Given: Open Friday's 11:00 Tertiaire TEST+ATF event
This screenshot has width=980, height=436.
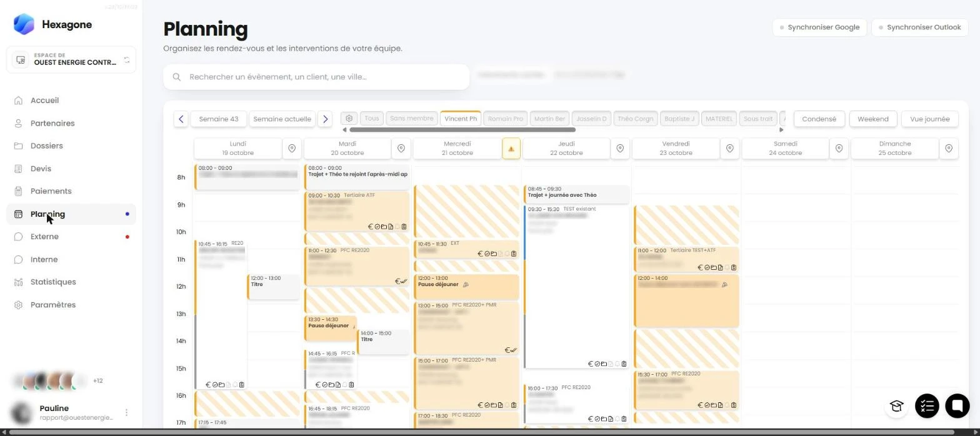Looking at the screenshot, I should click(x=686, y=259).
